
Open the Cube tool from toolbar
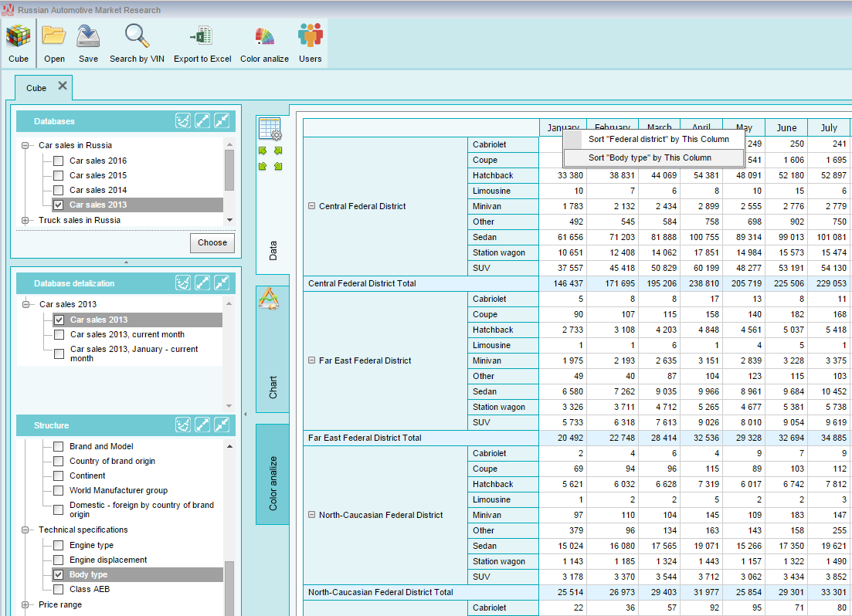(19, 44)
